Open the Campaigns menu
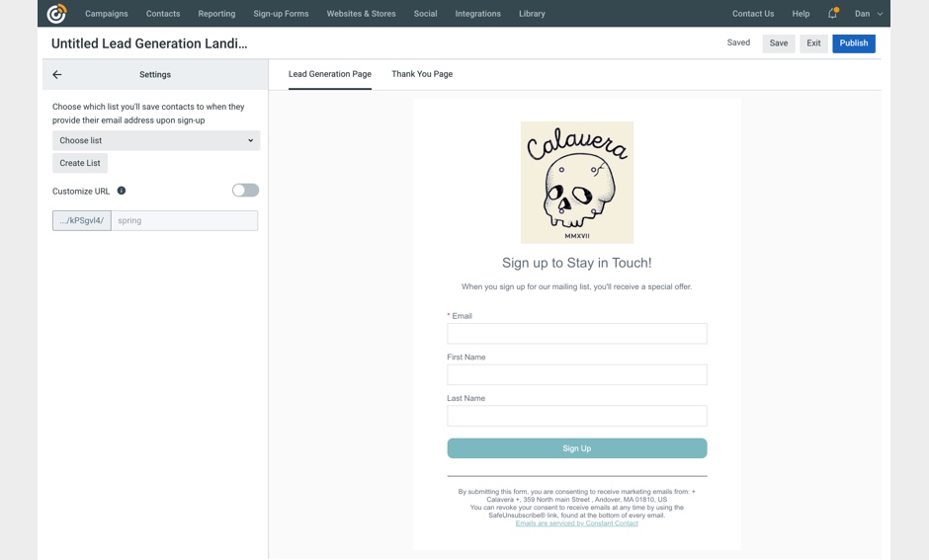The image size is (929, 560). click(107, 14)
